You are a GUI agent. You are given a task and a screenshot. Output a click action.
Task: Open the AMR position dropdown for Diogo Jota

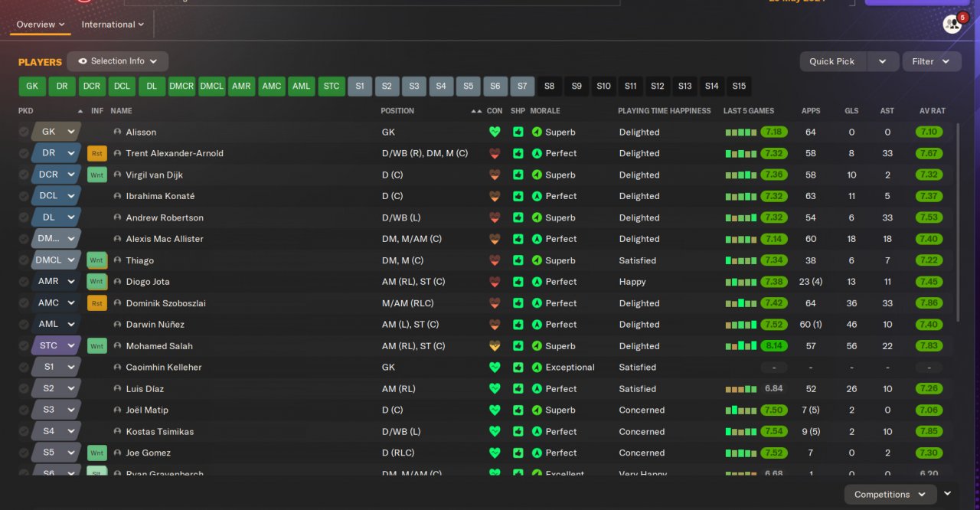click(56, 282)
